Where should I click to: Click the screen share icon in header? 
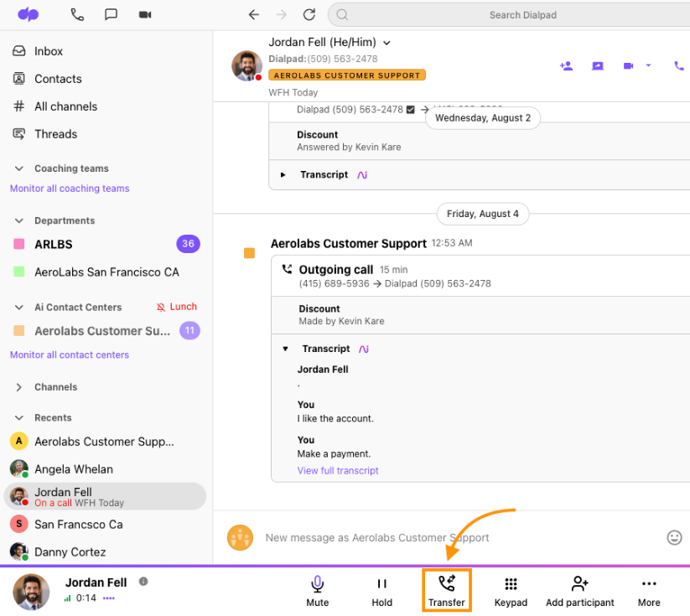click(598, 66)
